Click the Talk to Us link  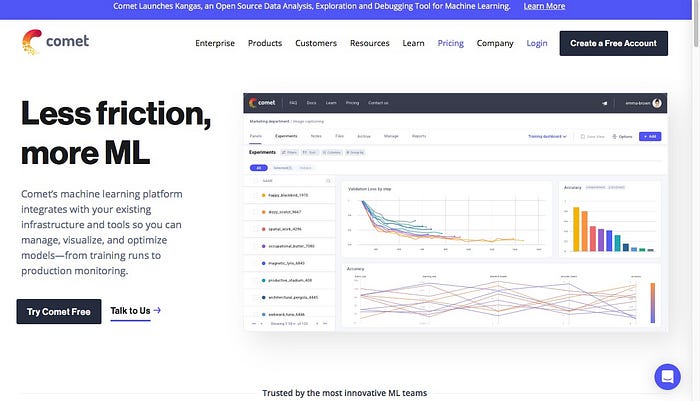[x=130, y=311]
